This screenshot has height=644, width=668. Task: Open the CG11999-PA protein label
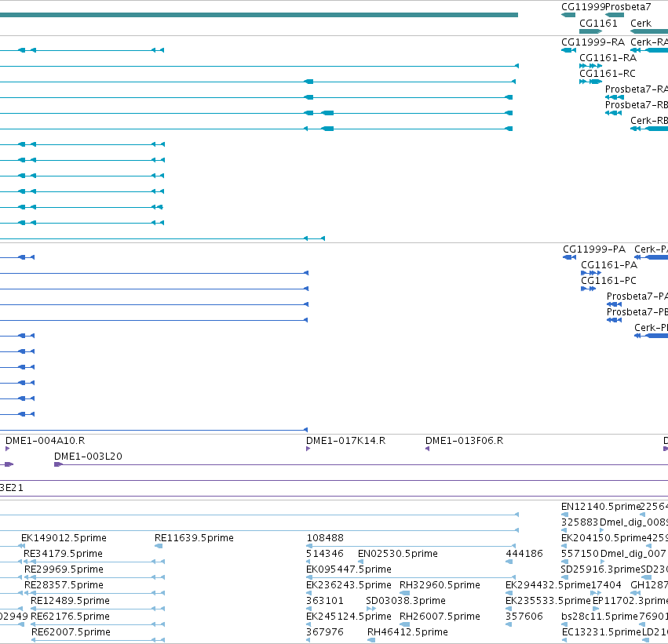point(594,249)
